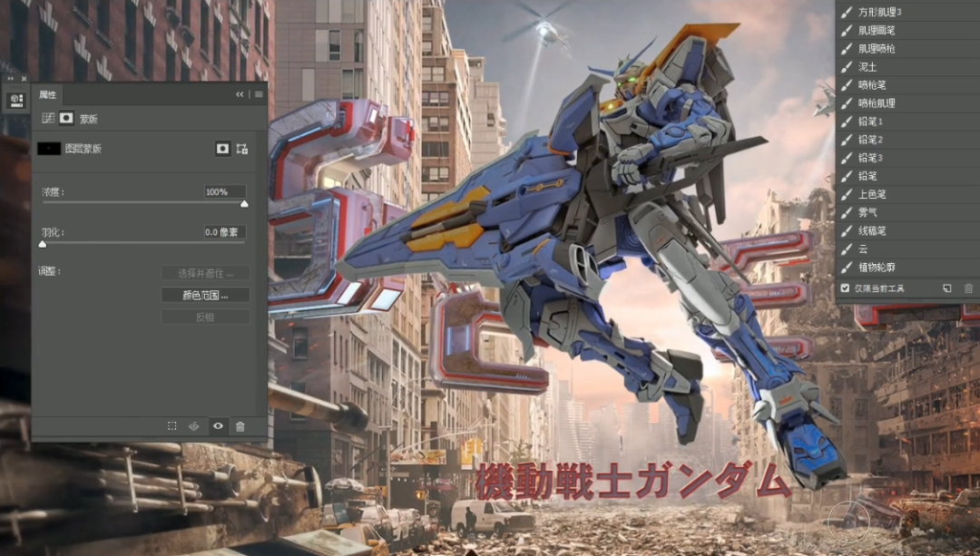Click the 羽化 feather slider handle
The width and height of the screenshot is (980, 556).
(43, 244)
